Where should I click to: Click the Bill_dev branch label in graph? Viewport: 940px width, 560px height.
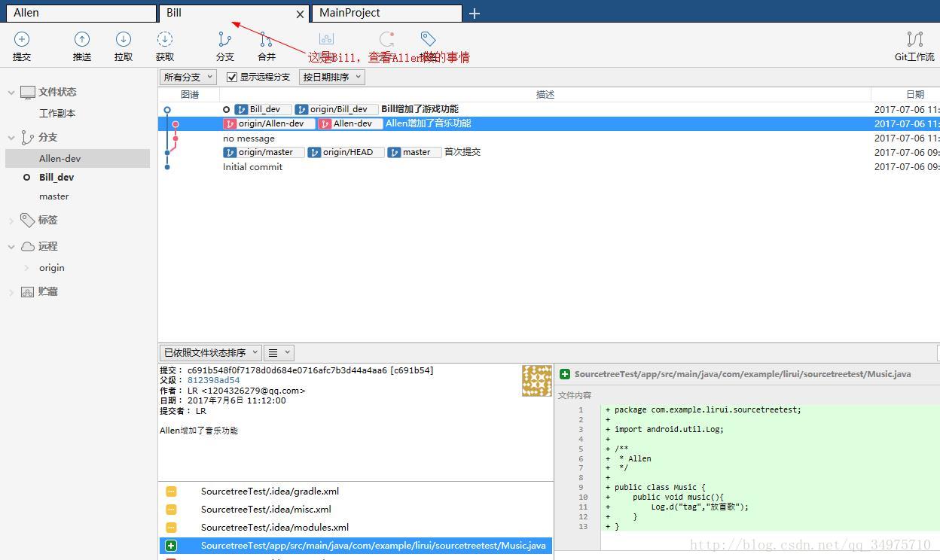coord(262,109)
